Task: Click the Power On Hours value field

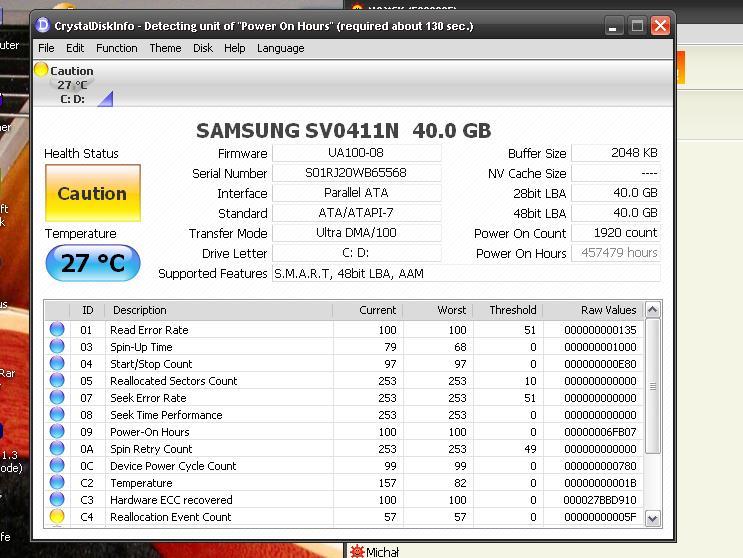Action: [x=616, y=253]
